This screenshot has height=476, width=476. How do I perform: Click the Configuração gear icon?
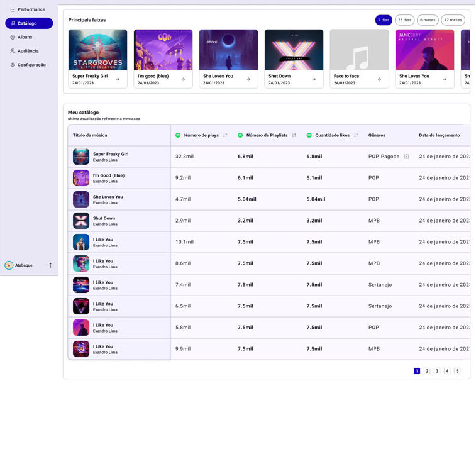pos(13,65)
